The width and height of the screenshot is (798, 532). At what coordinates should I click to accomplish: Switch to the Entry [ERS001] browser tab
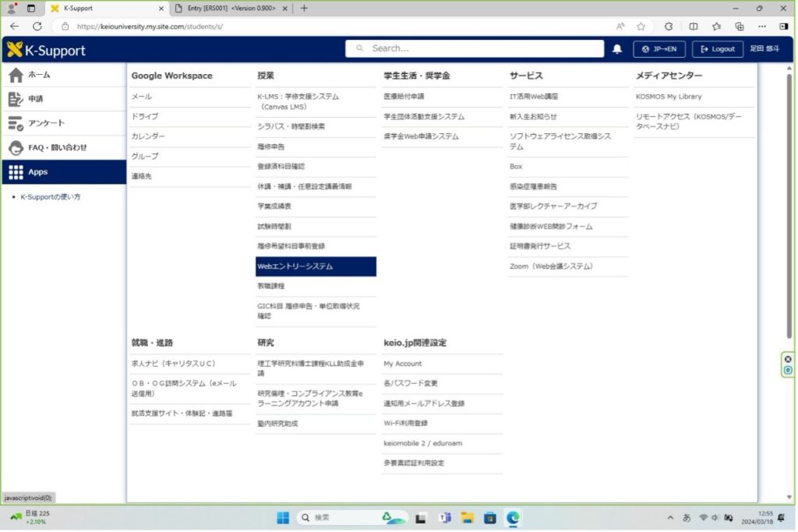pyautogui.click(x=231, y=8)
